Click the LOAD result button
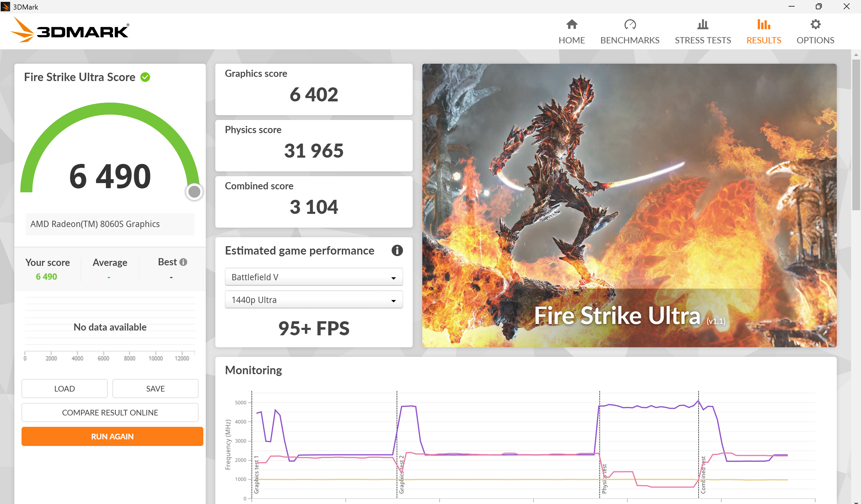The height and width of the screenshot is (504, 861). pos(64,389)
